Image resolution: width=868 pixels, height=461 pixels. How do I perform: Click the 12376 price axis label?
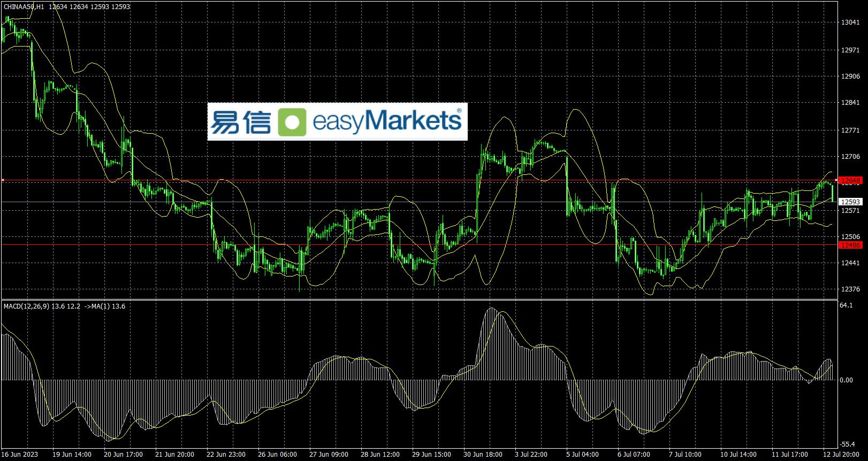[x=850, y=289]
